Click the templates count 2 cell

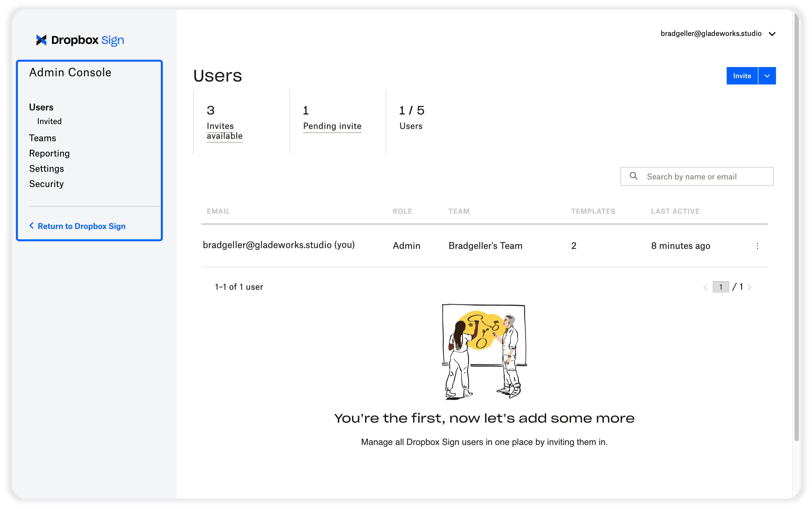pyautogui.click(x=574, y=246)
